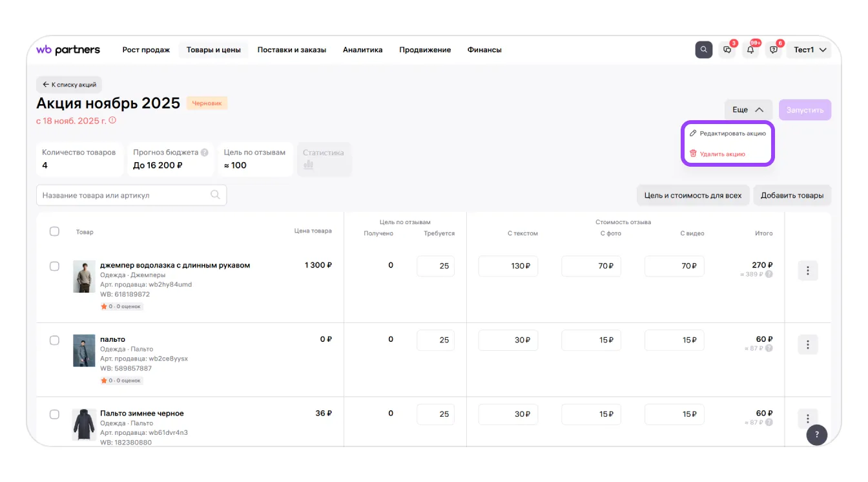Go back via К списку акций
This screenshot has width=868, height=482.
69,85
